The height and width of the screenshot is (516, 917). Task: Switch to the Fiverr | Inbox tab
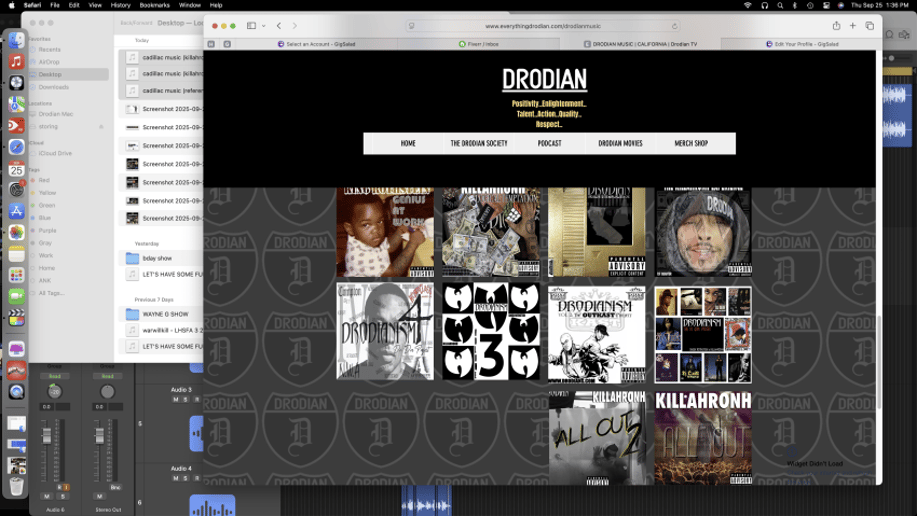pyautogui.click(x=478, y=44)
